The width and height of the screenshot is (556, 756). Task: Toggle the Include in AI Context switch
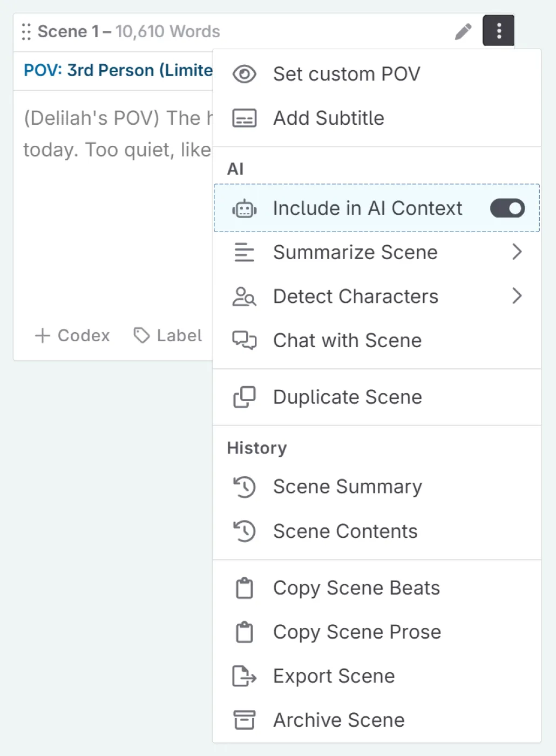pyautogui.click(x=507, y=208)
